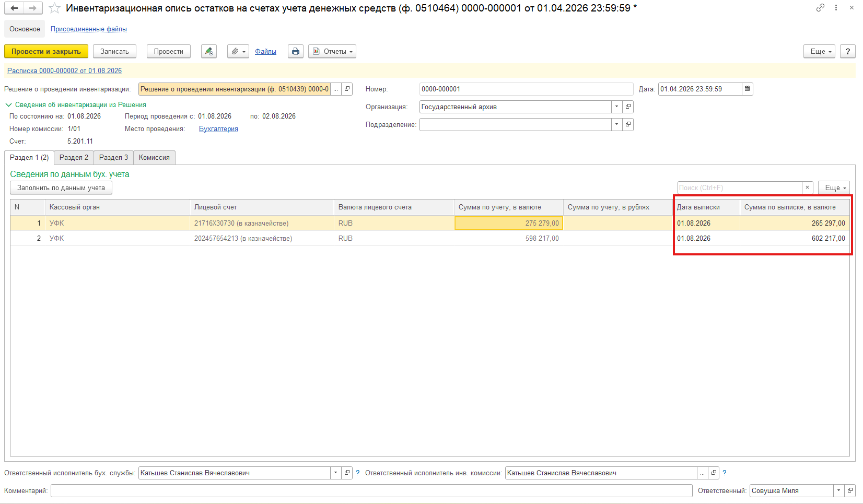Click the print icon in toolbar
Viewport: 863px width, 504px height.
point(296,51)
